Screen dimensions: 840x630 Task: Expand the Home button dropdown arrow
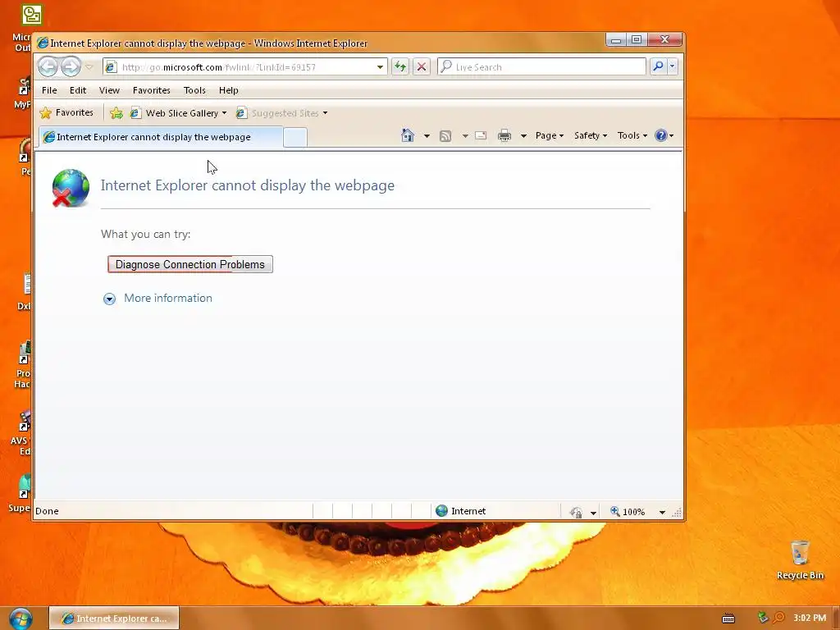(427, 135)
